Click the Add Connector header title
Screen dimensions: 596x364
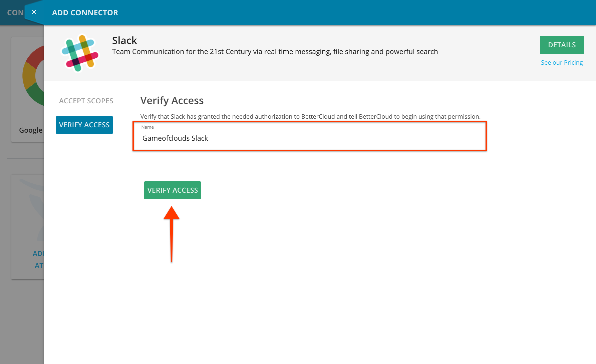tap(85, 13)
